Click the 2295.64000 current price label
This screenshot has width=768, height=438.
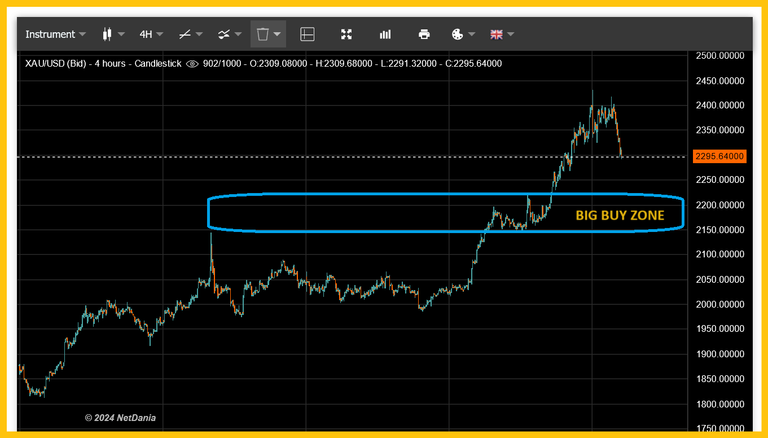pos(722,157)
